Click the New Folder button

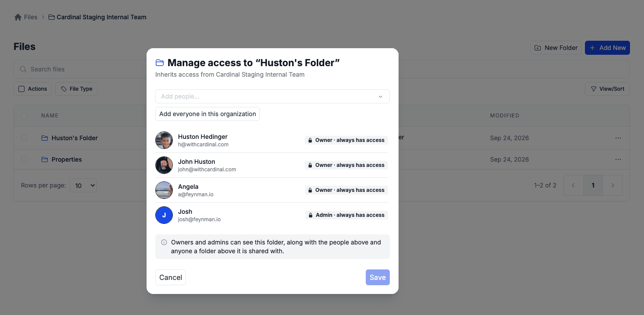pos(556,48)
